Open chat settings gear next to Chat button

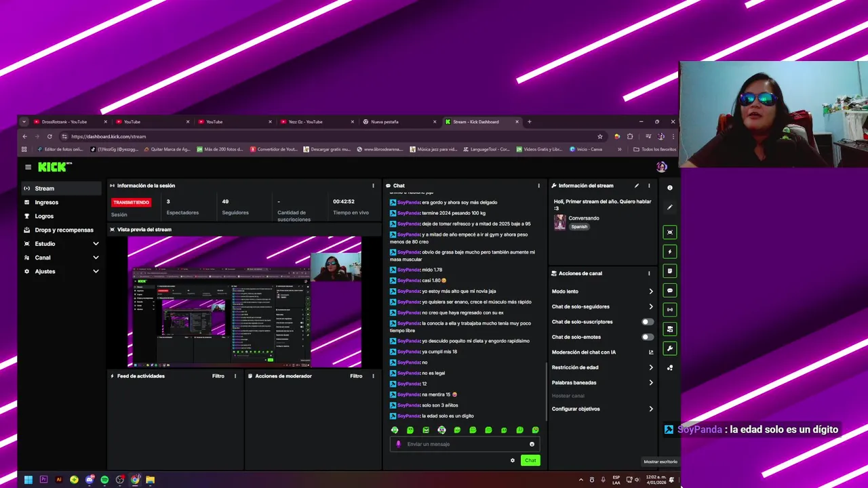click(513, 460)
